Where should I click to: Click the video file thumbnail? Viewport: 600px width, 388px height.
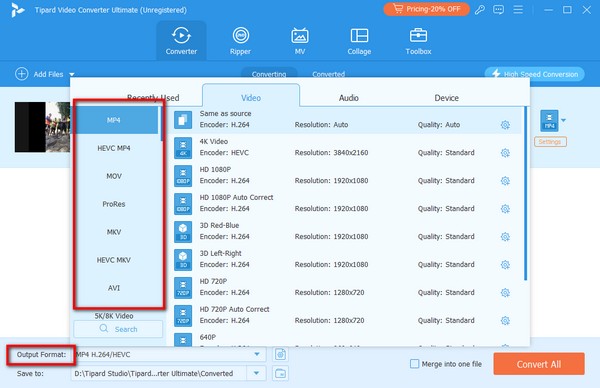[x=42, y=127]
